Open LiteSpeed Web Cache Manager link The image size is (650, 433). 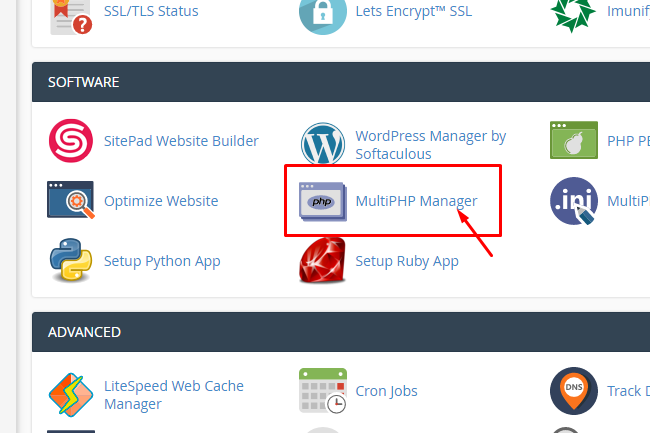(x=174, y=395)
